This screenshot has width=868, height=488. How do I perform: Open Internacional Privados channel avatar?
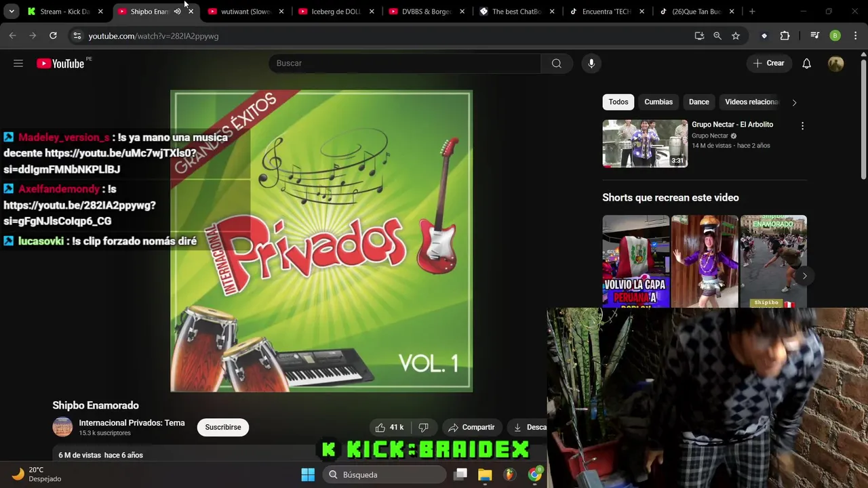[62, 427]
